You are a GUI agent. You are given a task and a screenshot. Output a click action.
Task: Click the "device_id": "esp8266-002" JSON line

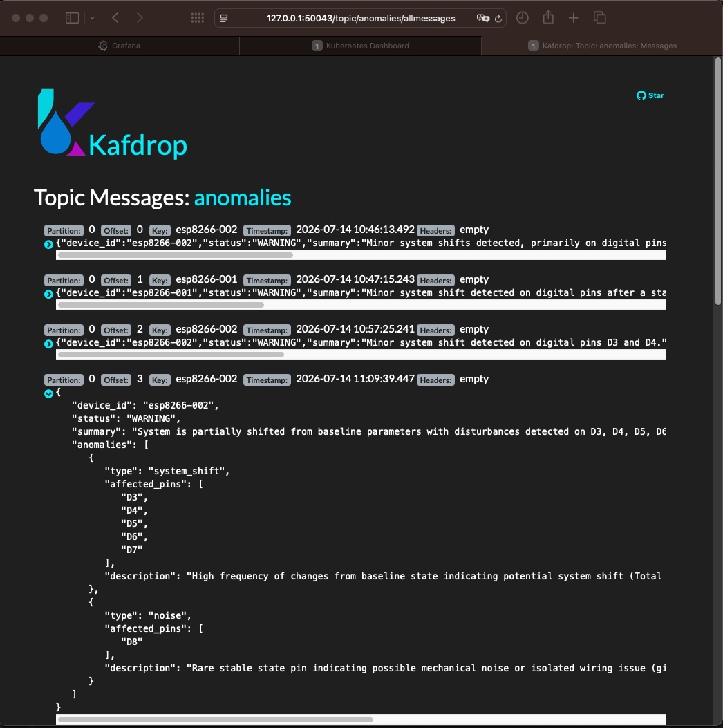[145, 405]
